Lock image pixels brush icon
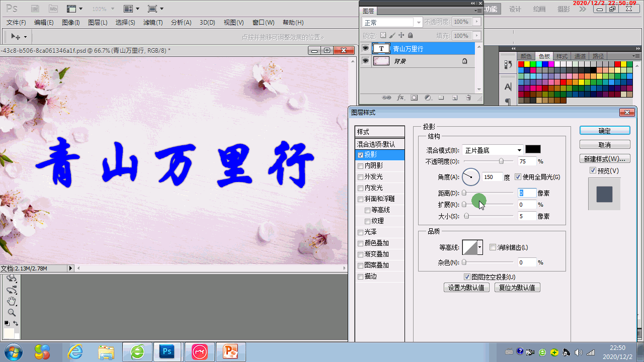Screen dimensions: 644x362 392,36
